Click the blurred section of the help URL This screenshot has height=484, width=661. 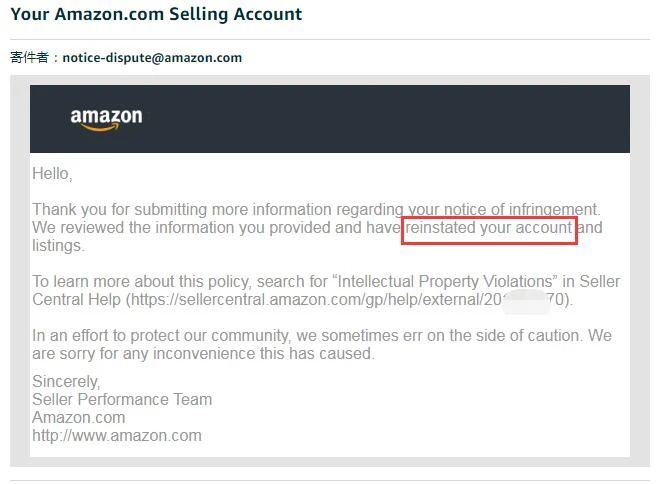point(526,300)
